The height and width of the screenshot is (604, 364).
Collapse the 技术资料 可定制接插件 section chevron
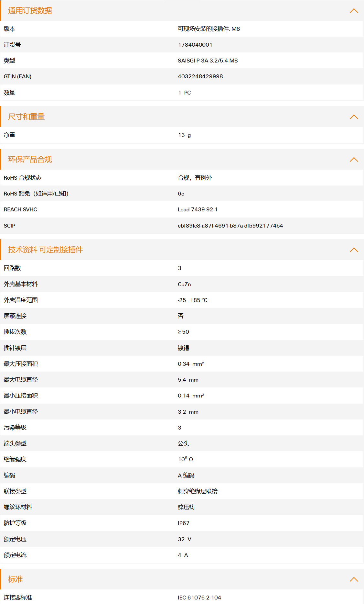coord(354,250)
